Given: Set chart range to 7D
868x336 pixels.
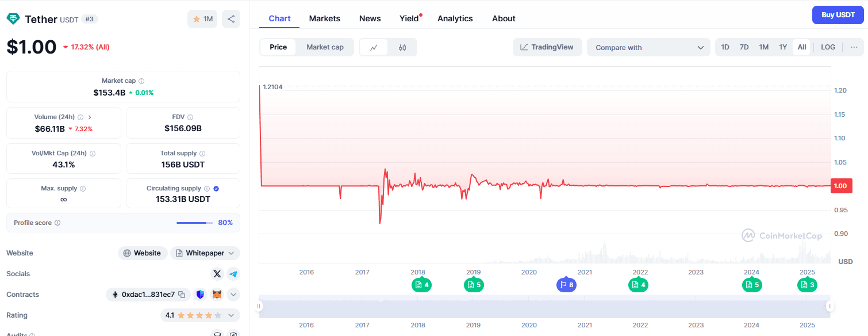Looking at the screenshot, I should pyautogui.click(x=744, y=47).
